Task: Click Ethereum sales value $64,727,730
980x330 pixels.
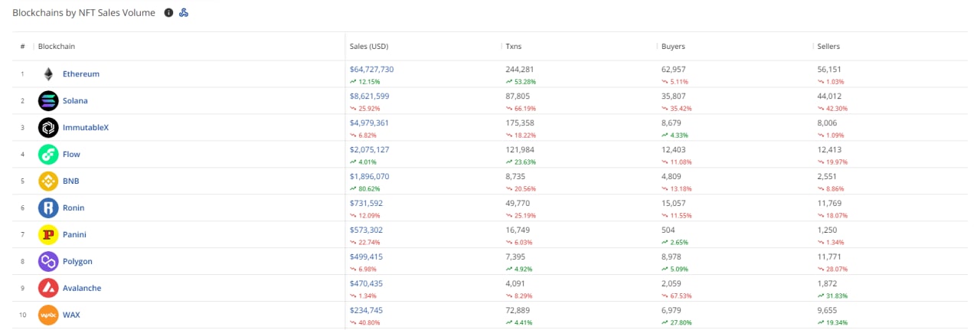Action: (372, 69)
